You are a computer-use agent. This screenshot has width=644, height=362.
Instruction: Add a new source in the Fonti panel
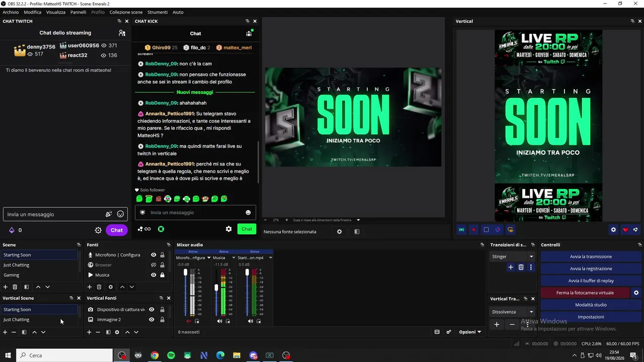click(x=90, y=287)
